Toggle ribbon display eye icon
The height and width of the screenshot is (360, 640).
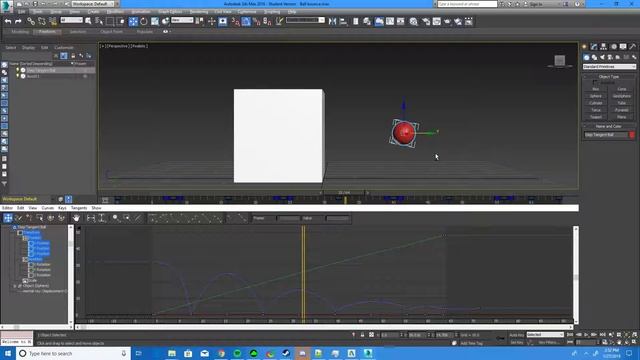coord(165,31)
